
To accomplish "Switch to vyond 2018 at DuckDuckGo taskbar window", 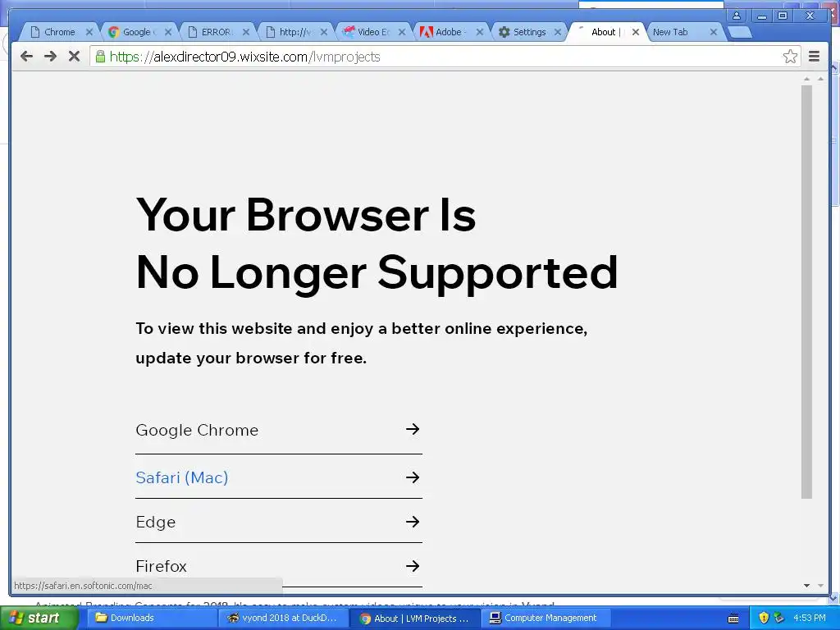I will (283, 618).
